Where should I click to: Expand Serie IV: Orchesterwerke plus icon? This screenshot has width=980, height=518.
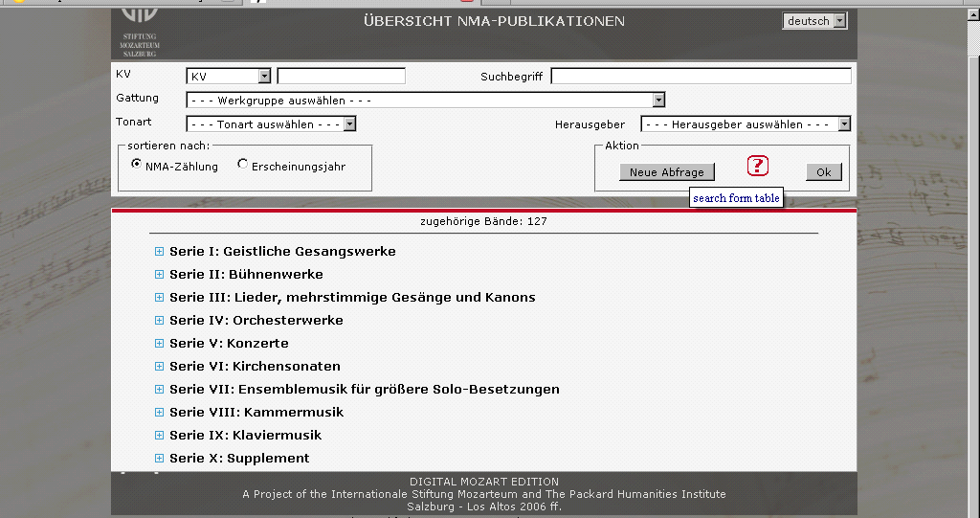(x=160, y=321)
